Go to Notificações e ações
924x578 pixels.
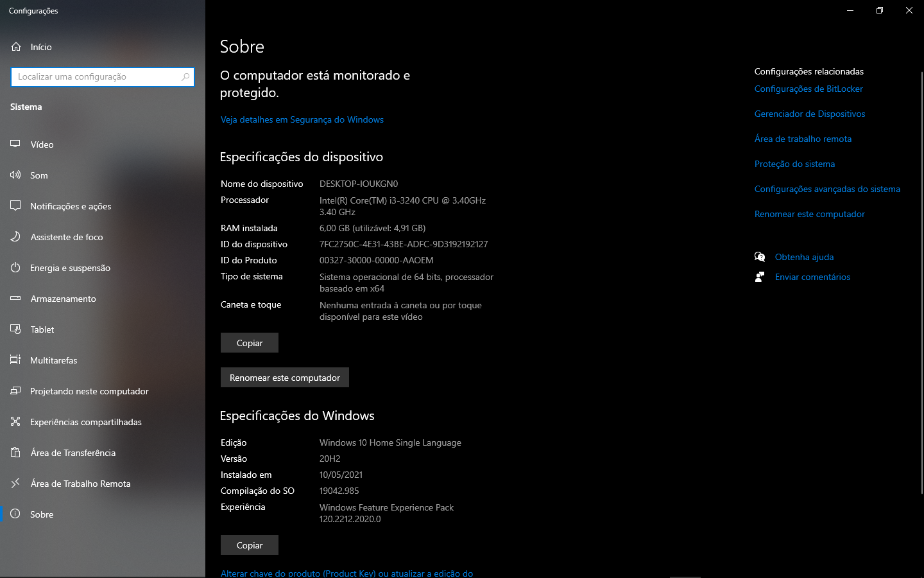103,206
